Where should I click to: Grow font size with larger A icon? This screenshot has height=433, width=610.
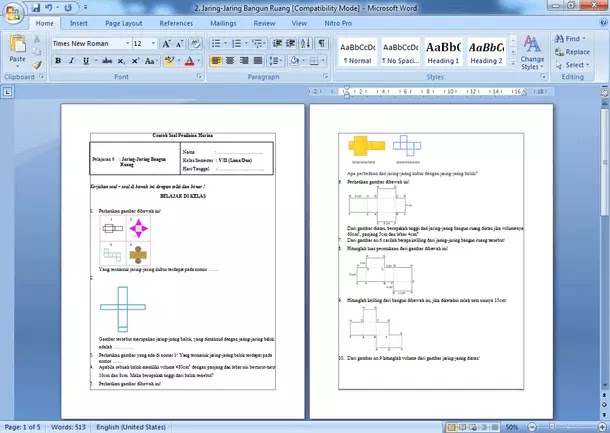[x=166, y=44]
